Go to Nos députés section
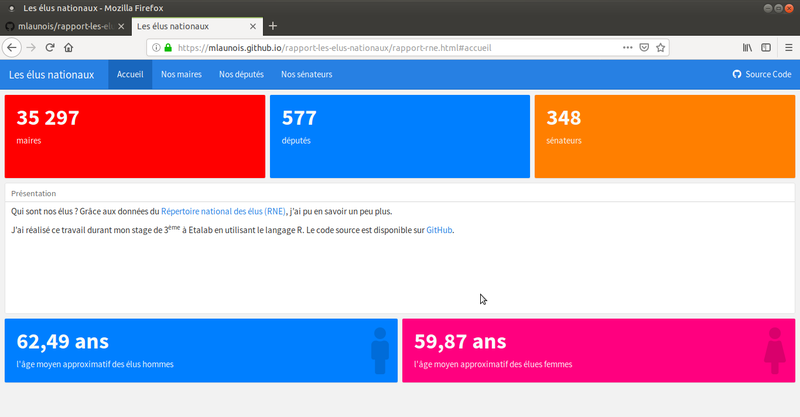 [241, 74]
